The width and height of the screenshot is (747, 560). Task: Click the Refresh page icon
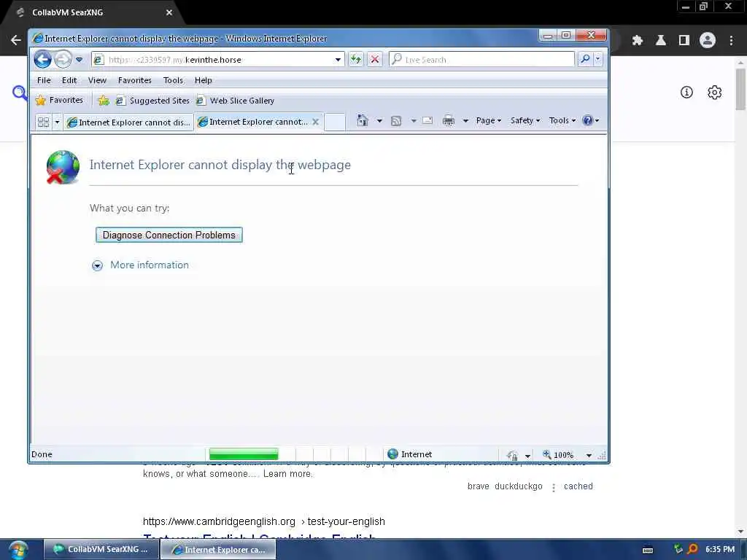[x=356, y=60]
